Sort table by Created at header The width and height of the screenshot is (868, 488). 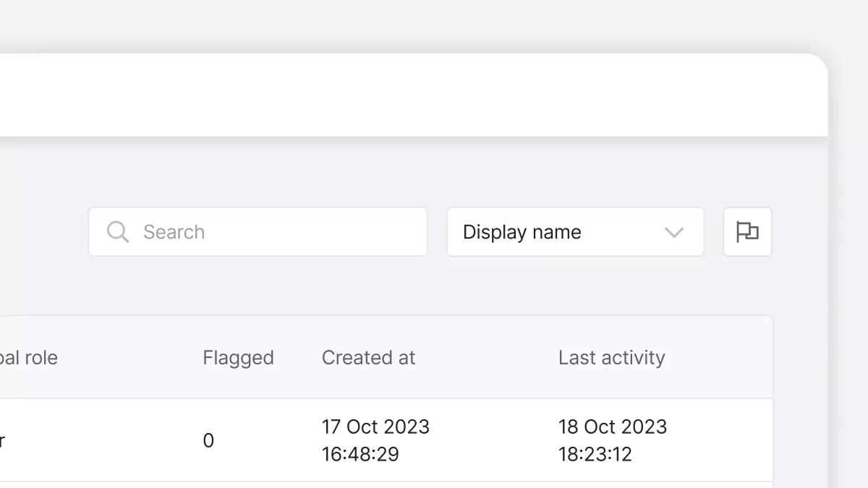click(x=368, y=358)
